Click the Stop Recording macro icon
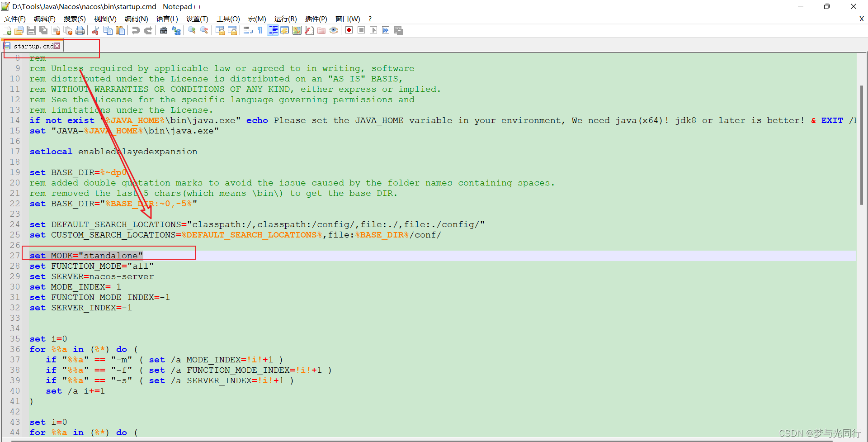 (361, 30)
